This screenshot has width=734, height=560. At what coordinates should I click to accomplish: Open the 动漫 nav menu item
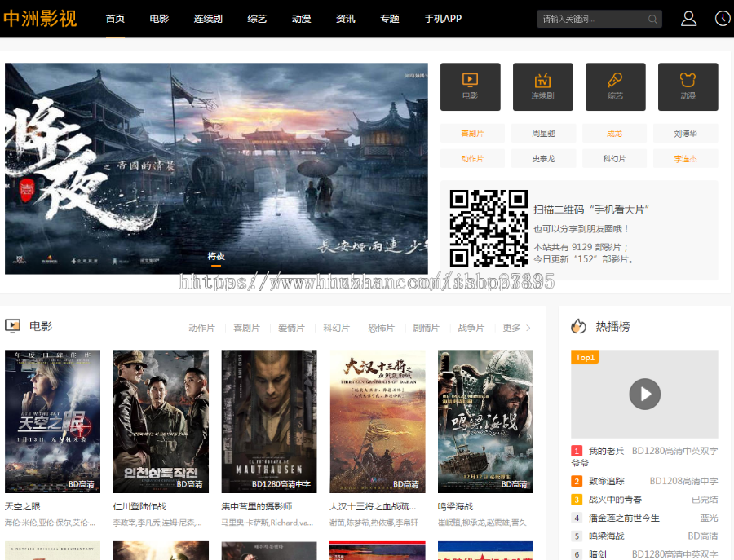point(301,19)
